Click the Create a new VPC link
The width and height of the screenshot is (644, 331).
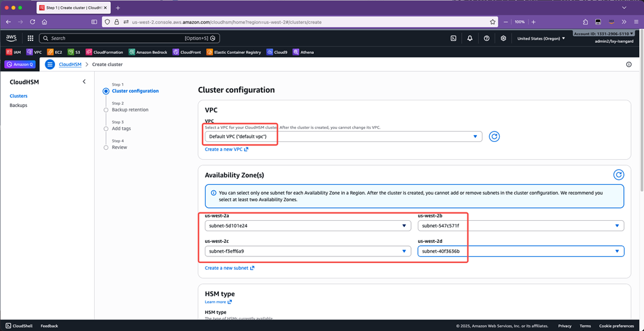(x=226, y=149)
